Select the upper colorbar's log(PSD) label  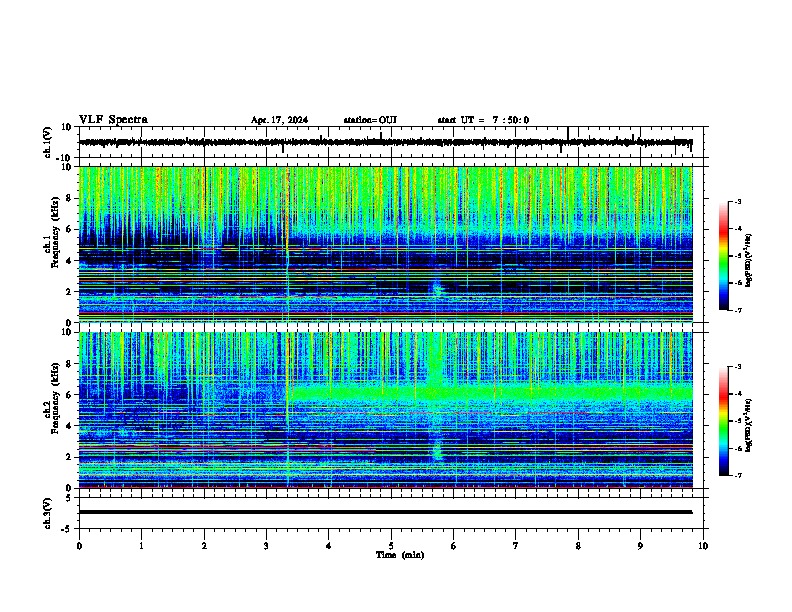[749, 261]
